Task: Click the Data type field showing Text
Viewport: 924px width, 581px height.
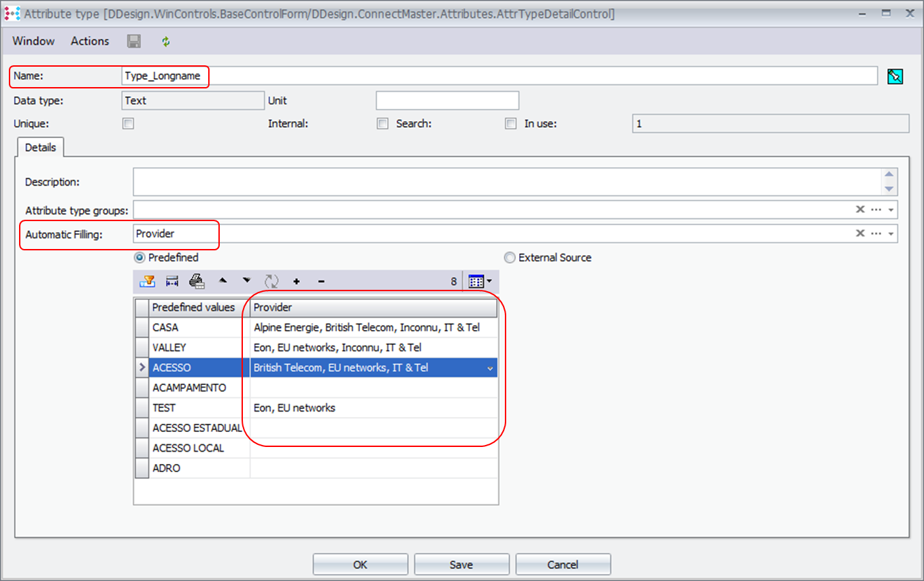Action: pos(193,101)
